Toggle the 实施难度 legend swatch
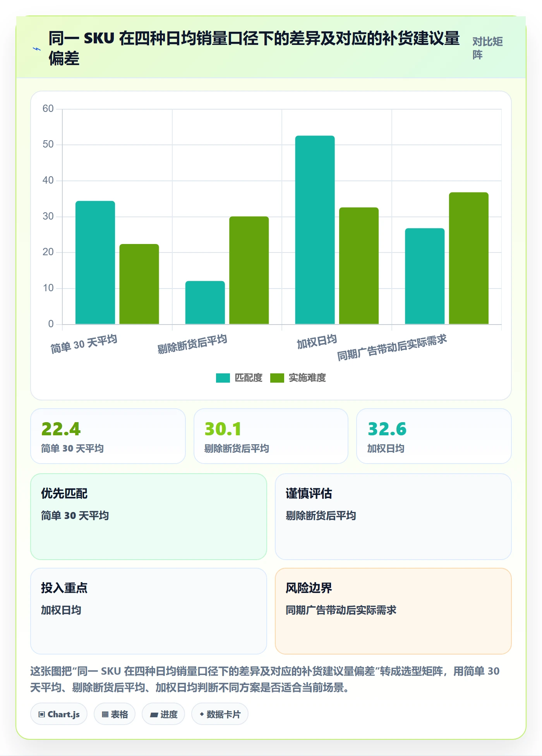This screenshot has width=542, height=756. click(x=277, y=378)
